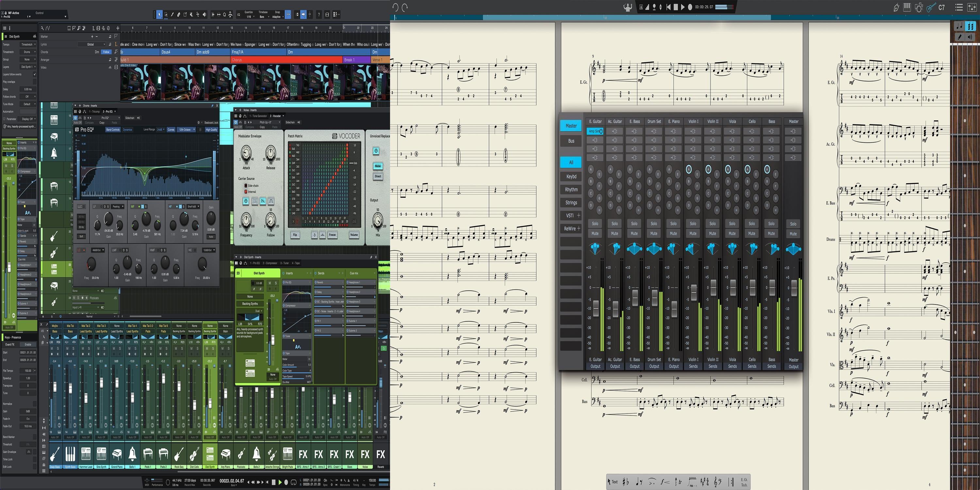Mute the Cello mixer channel

[752, 234]
